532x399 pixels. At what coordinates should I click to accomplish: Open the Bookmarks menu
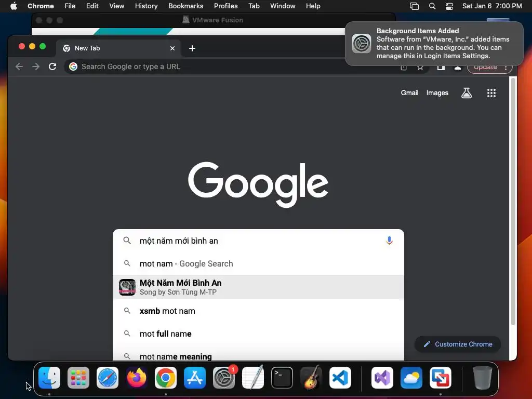tap(185, 6)
